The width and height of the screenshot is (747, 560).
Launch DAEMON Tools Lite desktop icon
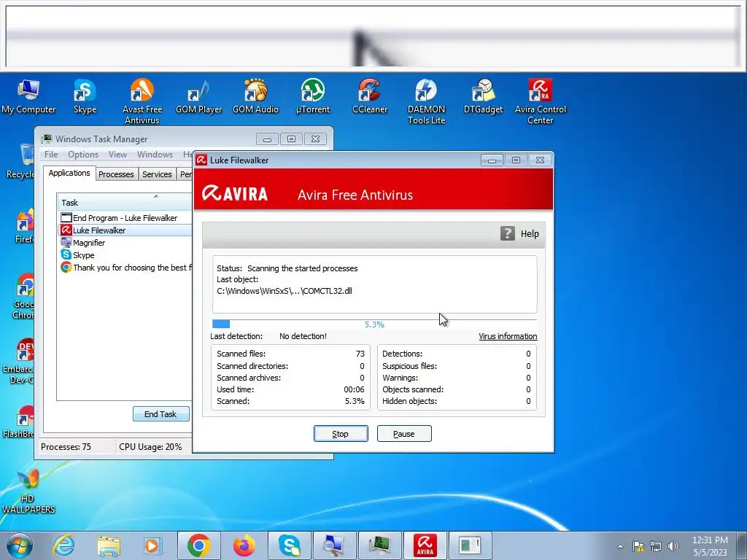tap(426, 101)
